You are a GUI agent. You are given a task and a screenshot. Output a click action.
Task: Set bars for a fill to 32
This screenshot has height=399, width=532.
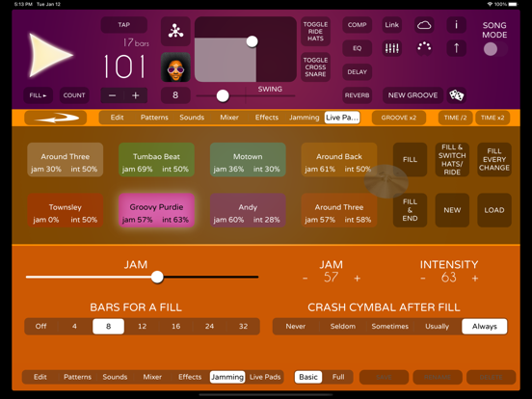[243, 327]
